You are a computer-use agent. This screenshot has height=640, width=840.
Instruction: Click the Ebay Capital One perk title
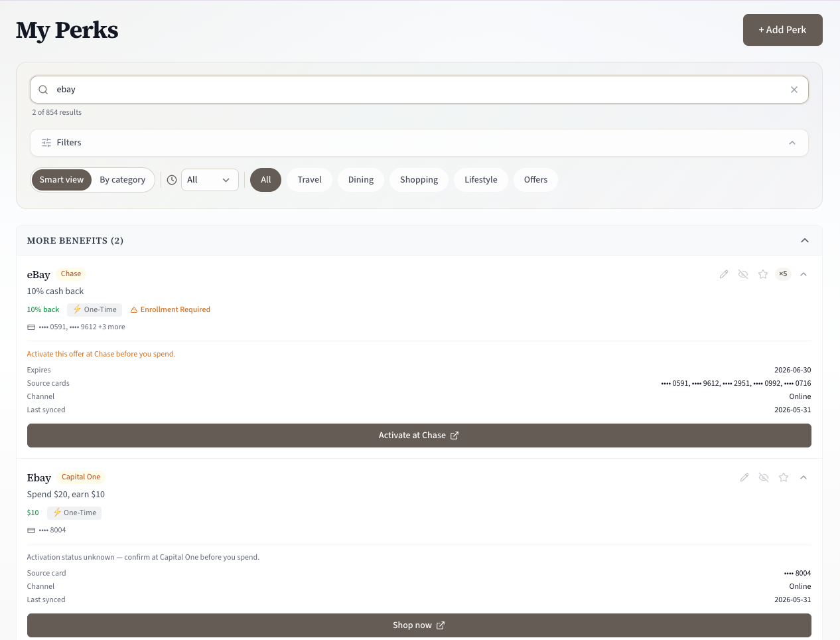(39, 478)
